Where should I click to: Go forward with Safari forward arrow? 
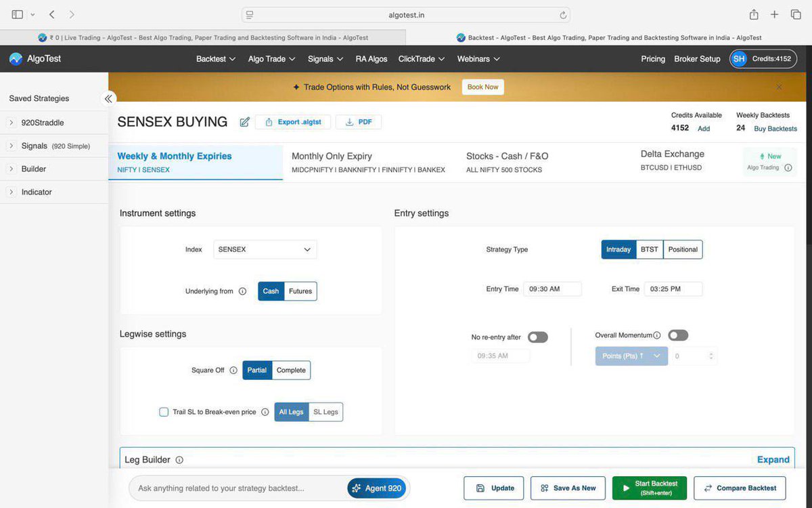tap(72, 14)
